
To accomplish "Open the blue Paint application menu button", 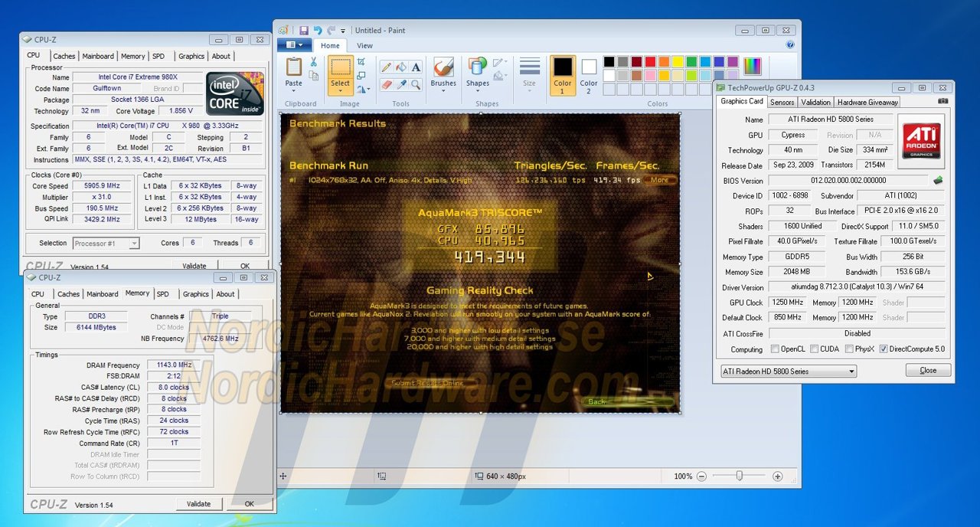I will pos(294,45).
